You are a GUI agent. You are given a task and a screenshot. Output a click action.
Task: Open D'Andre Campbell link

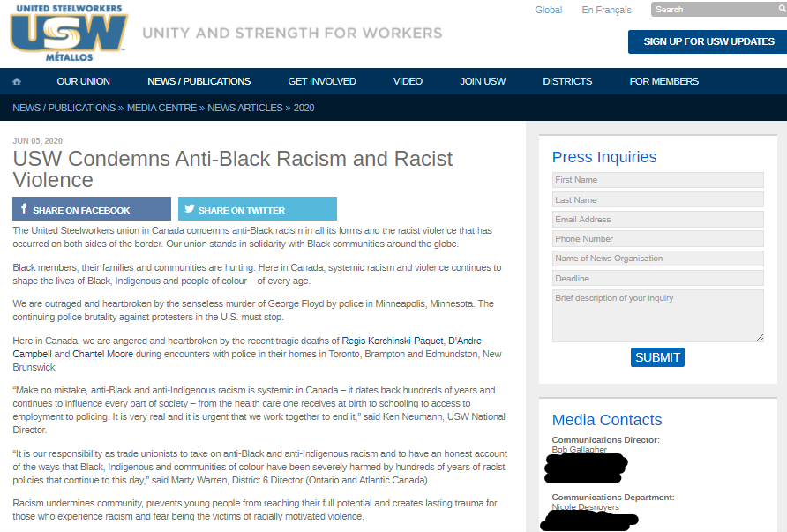(x=465, y=341)
